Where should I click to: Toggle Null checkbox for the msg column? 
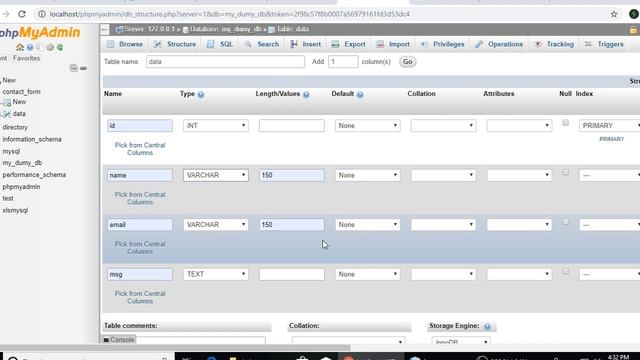(565, 271)
